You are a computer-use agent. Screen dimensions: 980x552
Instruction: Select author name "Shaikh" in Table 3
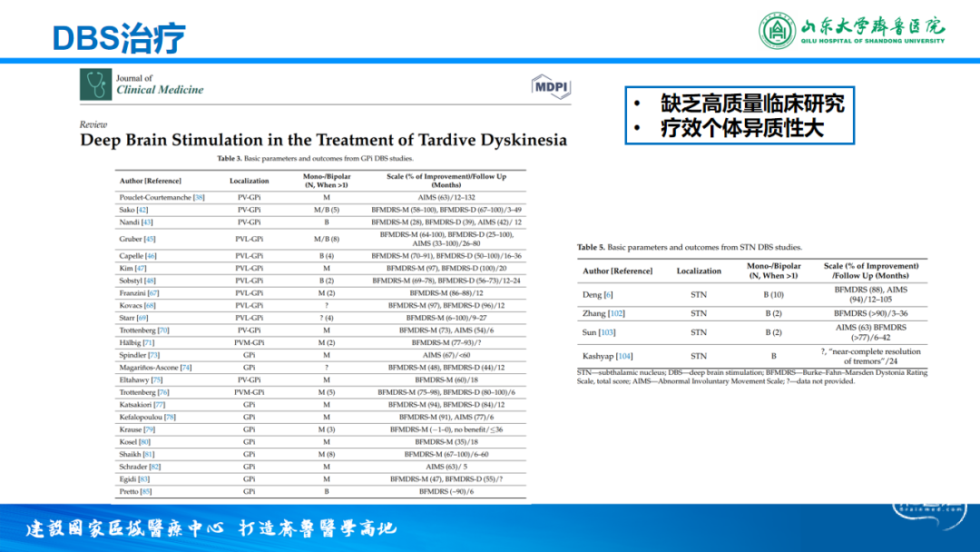(x=130, y=455)
